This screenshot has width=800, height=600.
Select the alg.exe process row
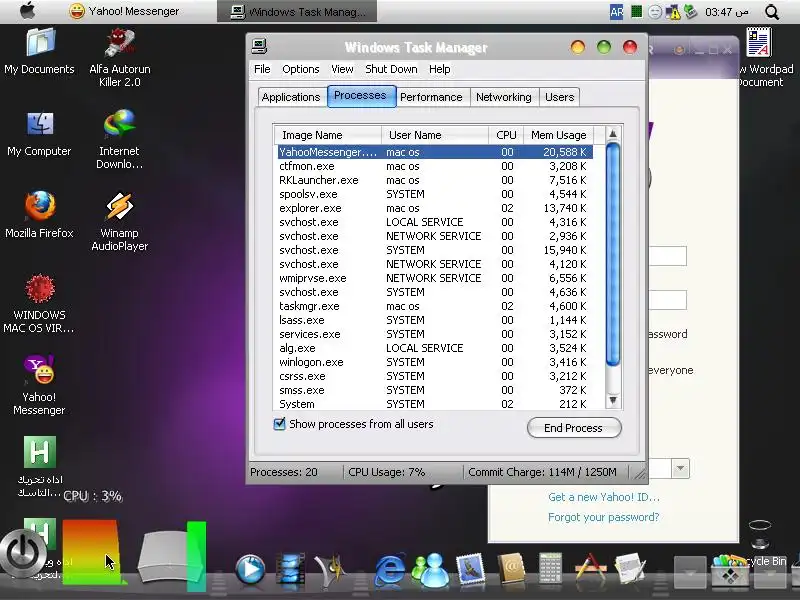[435, 348]
